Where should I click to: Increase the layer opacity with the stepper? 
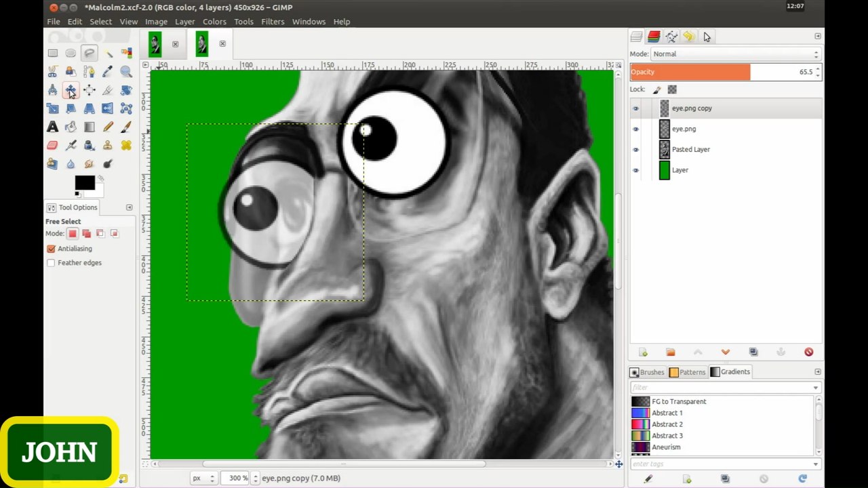(818, 68)
